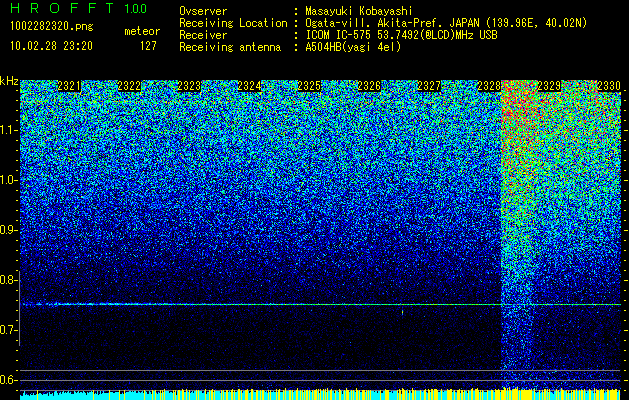Click the antenna value A504HB(yagi 4el)
The width and height of the screenshot is (629, 400).
pyautogui.click(x=353, y=47)
